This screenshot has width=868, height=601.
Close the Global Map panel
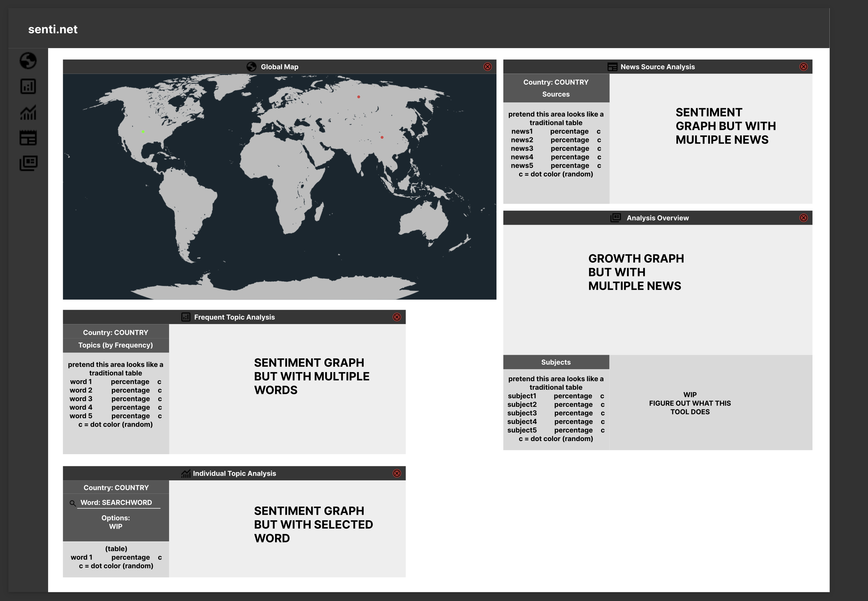click(x=487, y=67)
